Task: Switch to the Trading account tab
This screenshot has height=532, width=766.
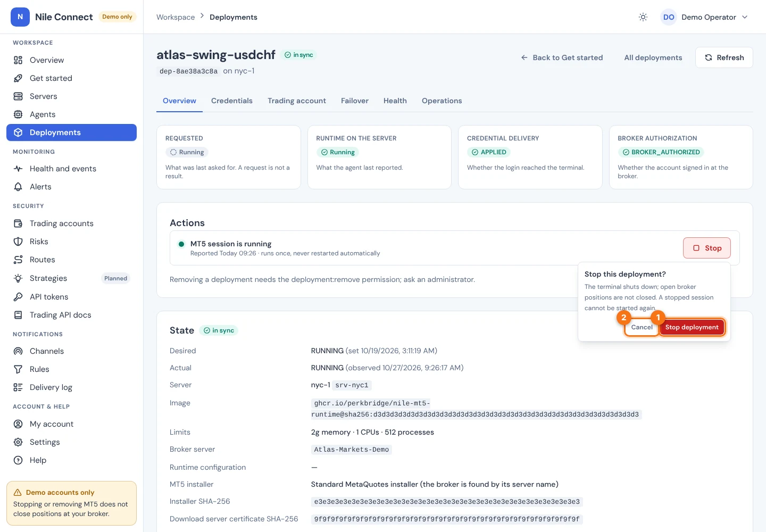Action: click(x=297, y=101)
